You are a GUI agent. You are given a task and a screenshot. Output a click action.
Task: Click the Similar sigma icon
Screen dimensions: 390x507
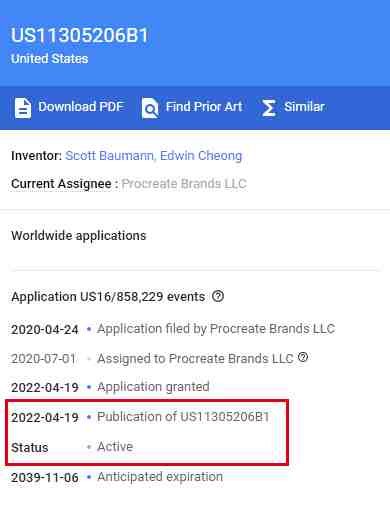click(268, 108)
